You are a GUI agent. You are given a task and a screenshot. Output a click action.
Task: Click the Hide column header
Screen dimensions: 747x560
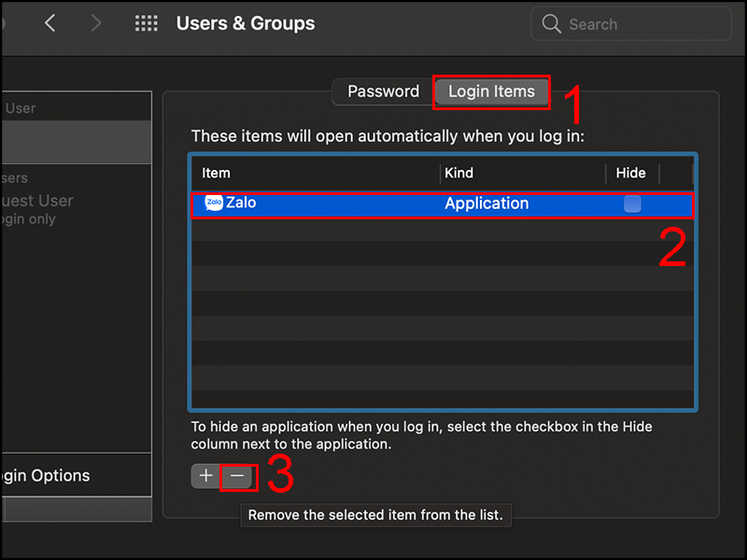tap(631, 173)
